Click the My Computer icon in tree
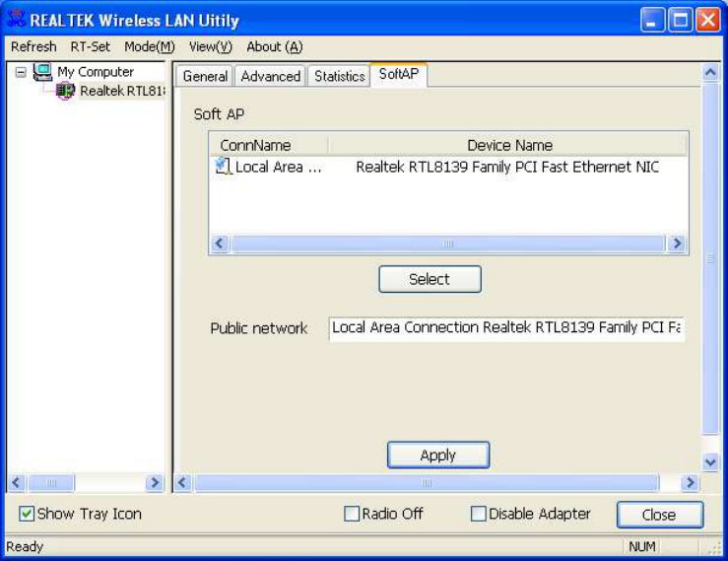 click(x=42, y=72)
